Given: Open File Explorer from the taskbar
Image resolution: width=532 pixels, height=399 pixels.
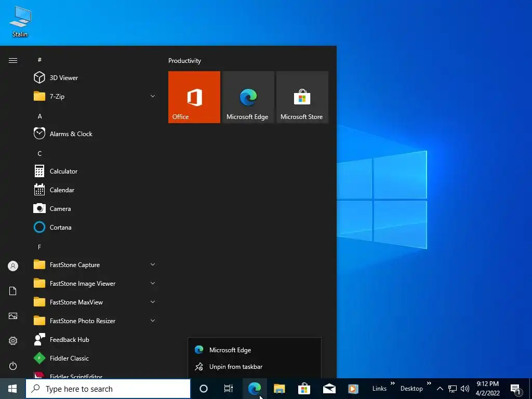Looking at the screenshot, I should (x=279, y=389).
